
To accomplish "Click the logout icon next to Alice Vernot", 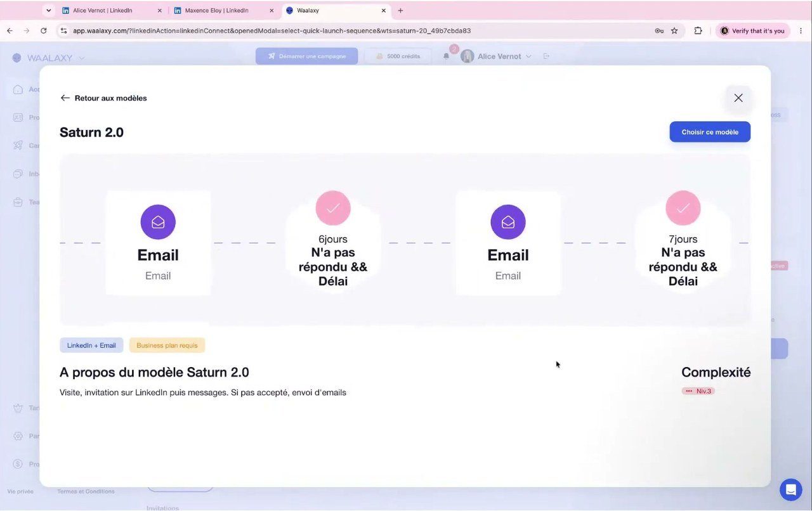I will [x=546, y=56].
